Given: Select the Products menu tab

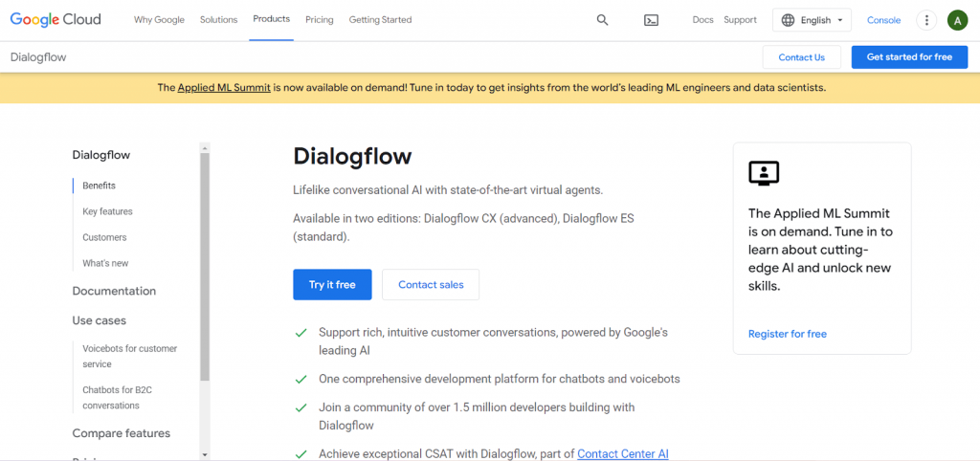Looking at the screenshot, I should [271, 19].
